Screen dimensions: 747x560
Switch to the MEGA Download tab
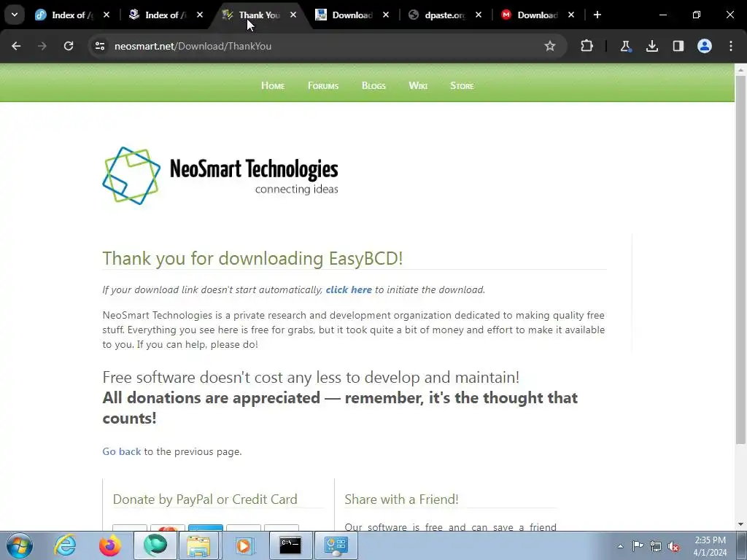537,15
